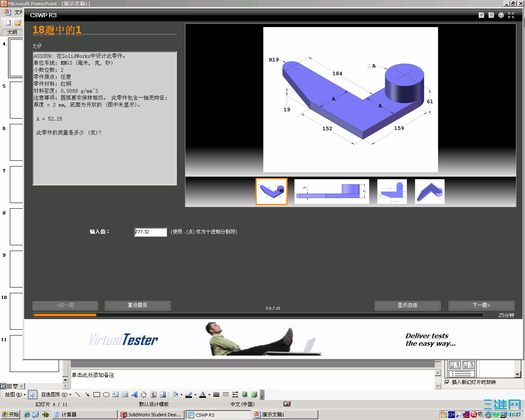Open the AutoShapes (自选图形) dropdown menu
The width and height of the screenshot is (525, 420).
(56, 395)
